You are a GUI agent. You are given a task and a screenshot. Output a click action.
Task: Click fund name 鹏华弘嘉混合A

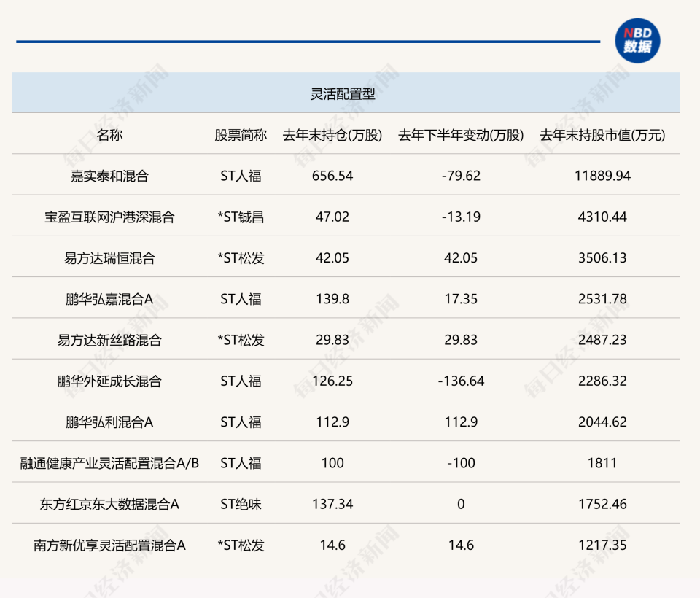coord(109,299)
